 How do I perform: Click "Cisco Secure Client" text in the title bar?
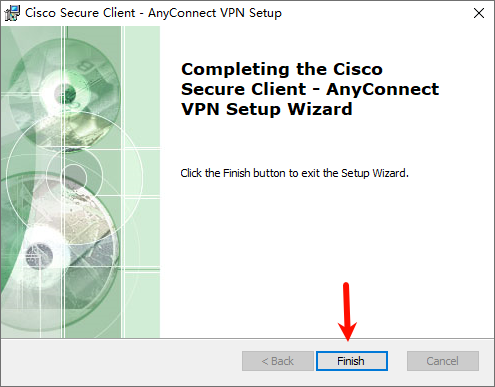(80, 13)
